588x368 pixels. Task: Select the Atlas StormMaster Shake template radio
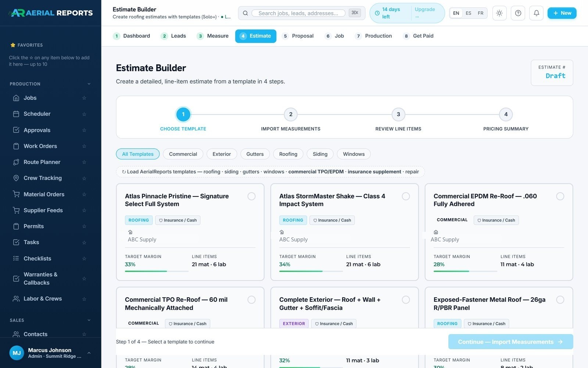click(x=406, y=196)
